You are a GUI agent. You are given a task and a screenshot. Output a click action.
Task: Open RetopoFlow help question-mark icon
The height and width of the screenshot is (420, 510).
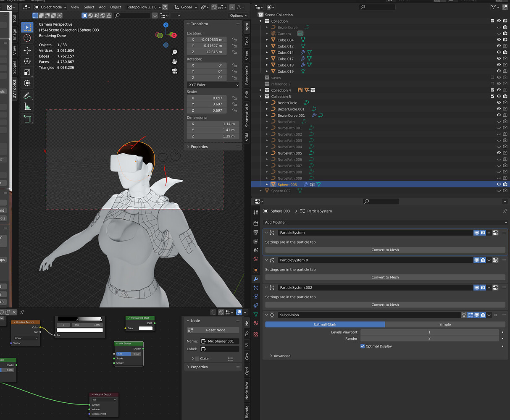click(165, 7)
